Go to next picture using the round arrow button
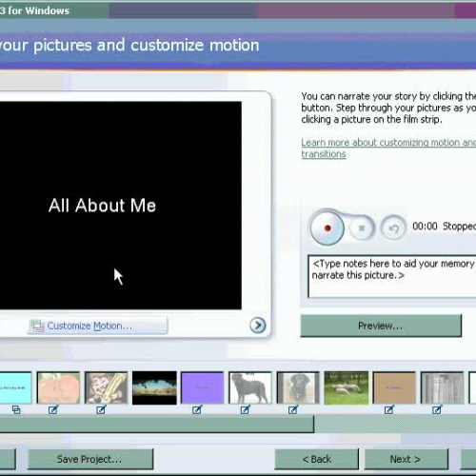This screenshot has height=476, width=476. click(x=257, y=326)
